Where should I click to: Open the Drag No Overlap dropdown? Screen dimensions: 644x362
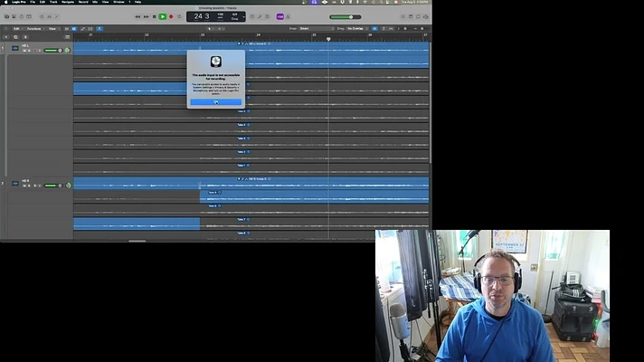[357, 29]
